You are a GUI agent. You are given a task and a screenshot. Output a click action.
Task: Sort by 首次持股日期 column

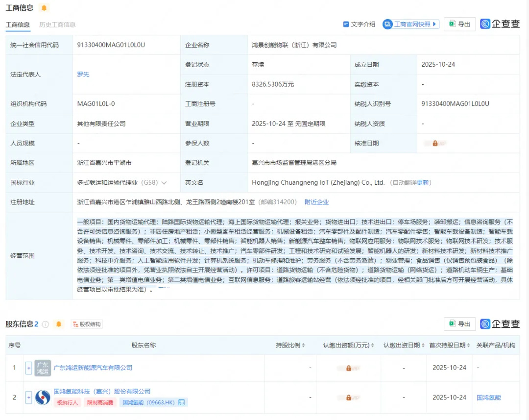tap(450, 346)
